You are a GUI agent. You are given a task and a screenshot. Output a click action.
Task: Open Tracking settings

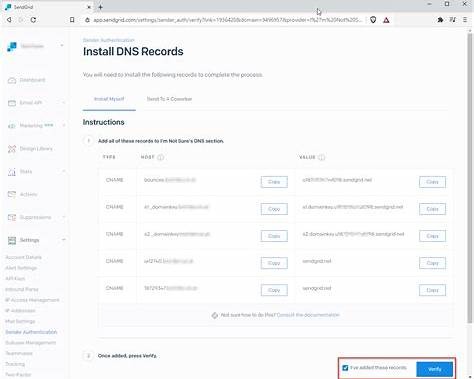coord(15,364)
